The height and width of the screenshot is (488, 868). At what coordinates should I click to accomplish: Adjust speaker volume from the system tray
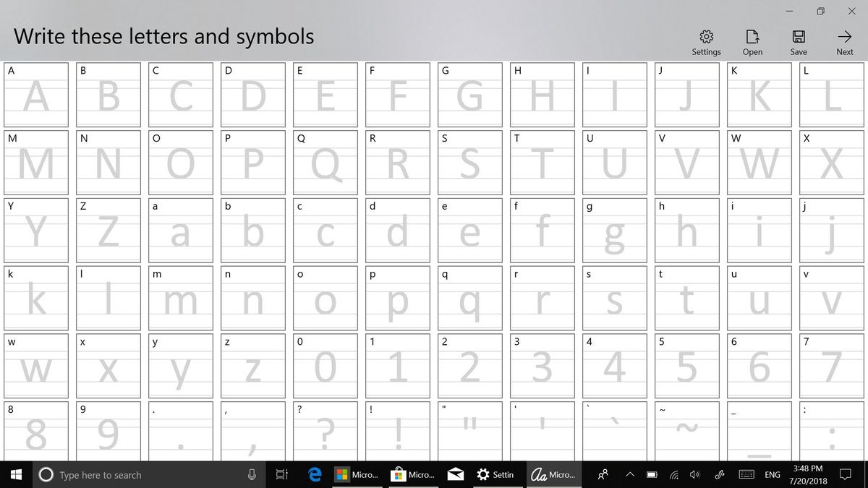694,475
